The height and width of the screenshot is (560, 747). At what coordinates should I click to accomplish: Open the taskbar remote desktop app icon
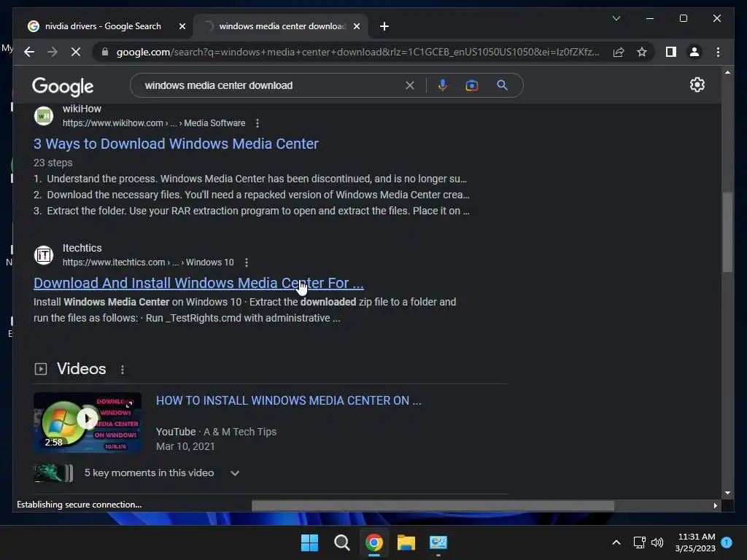438,542
